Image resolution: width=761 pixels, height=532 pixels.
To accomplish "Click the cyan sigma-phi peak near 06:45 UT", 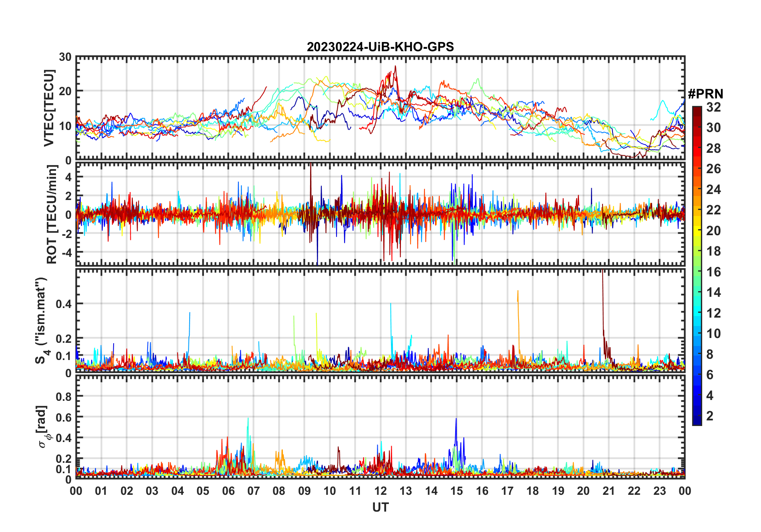I will [248, 419].
